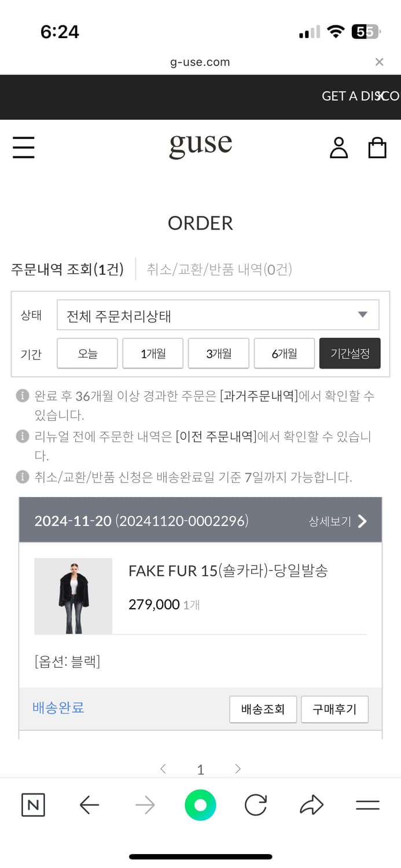Open the 전체 주문처리상태 dropdown
This screenshot has width=401, height=868.
[218, 314]
